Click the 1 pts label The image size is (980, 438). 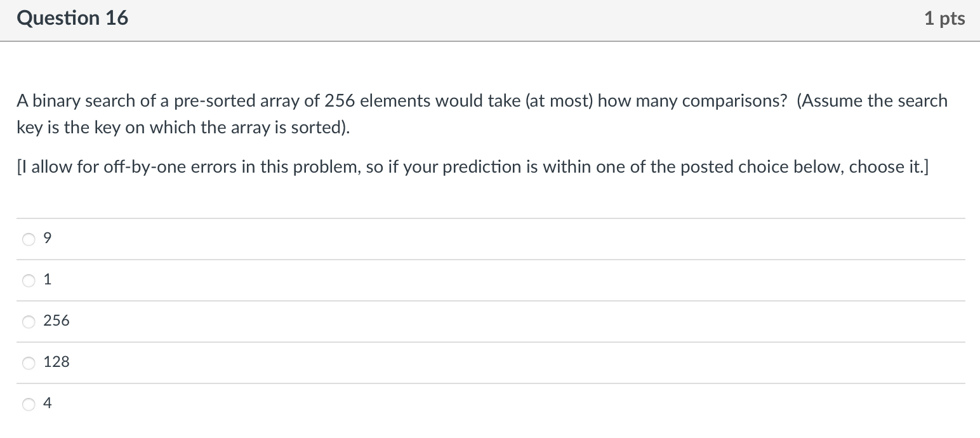(x=944, y=18)
